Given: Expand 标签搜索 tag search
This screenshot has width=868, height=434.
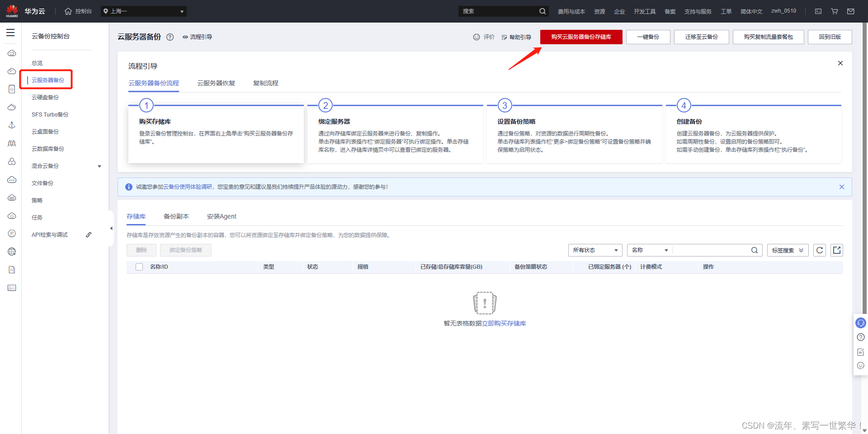Looking at the screenshot, I should pos(788,250).
